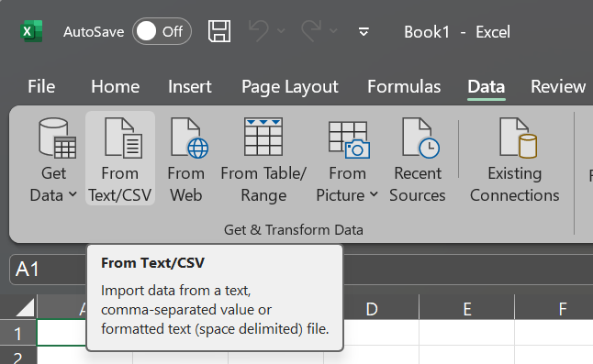Viewport: 593px width, 364px height.
Task: Open Existing Connections icon
Action: point(518,138)
